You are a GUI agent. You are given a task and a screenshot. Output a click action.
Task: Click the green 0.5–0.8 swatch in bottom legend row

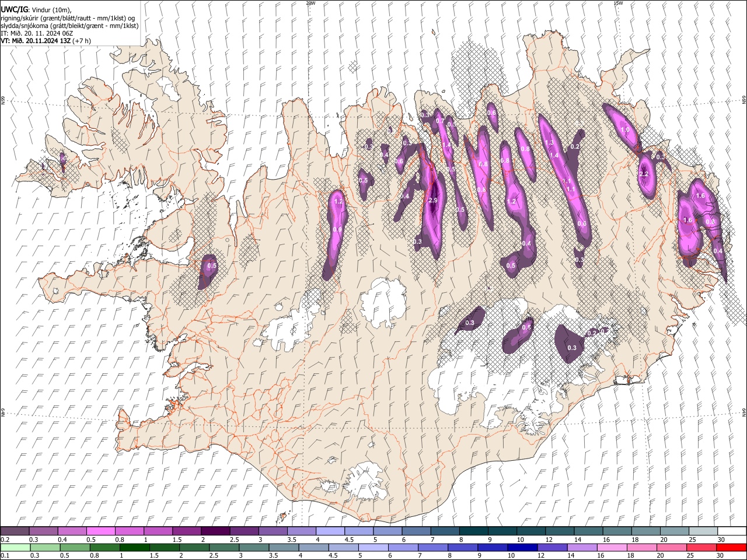pos(75,548)
